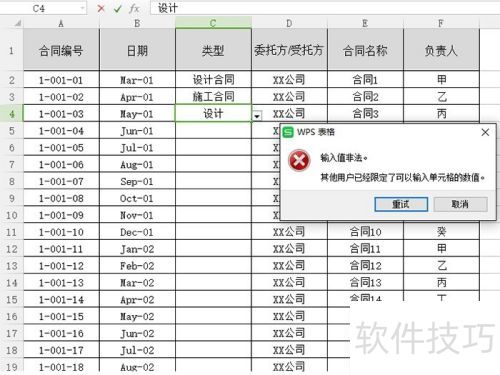Screen dimensions: 500x375
Task: Click the 委托方/受托方 header cell
Action: pyautogui.click(x=289, y=50)
